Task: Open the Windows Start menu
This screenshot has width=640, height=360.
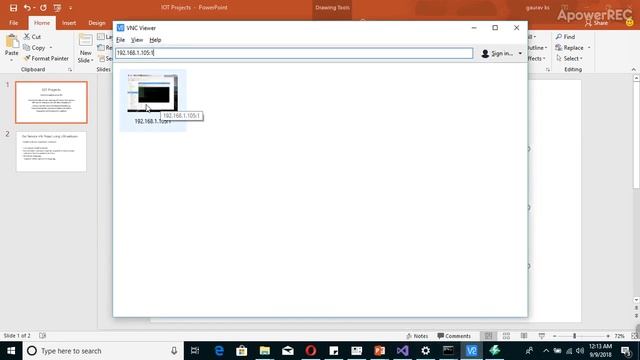Action: [11, 351]
